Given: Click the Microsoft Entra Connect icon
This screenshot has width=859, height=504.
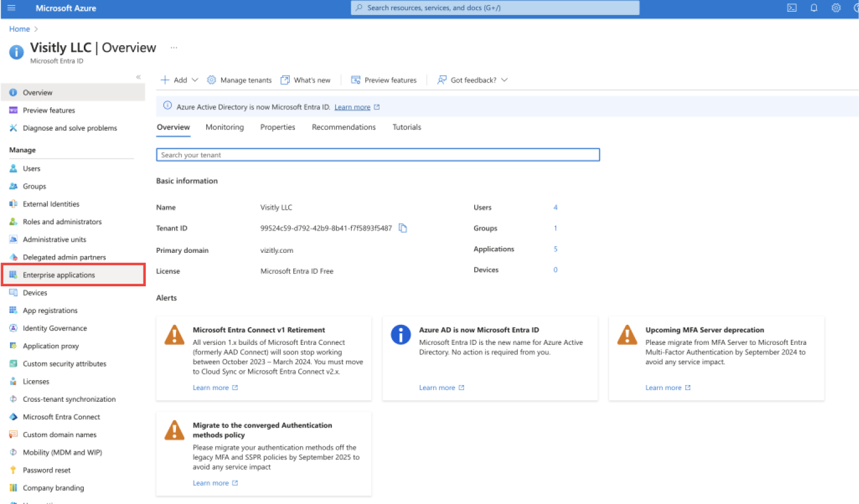Looking at the screenshot, I should click(x=13, y=417).
